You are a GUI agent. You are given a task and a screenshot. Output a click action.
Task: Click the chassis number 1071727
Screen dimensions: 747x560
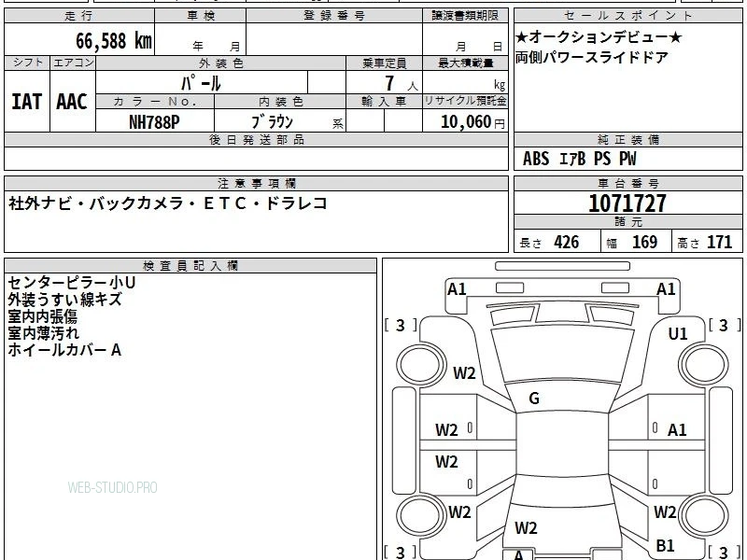(x=627, y=203)
